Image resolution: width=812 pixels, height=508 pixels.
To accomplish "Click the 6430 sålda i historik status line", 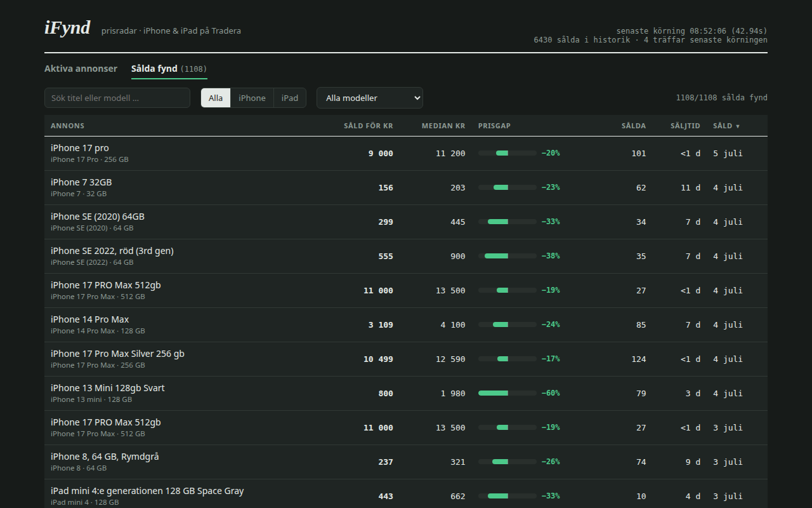I will 651,40.
